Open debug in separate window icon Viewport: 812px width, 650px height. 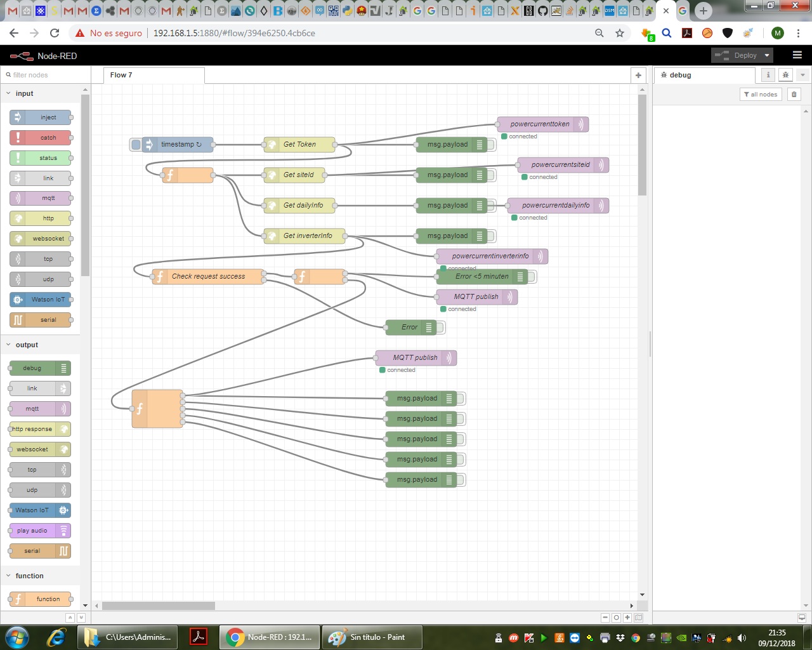pyautogui.click(x=802, y=618)
